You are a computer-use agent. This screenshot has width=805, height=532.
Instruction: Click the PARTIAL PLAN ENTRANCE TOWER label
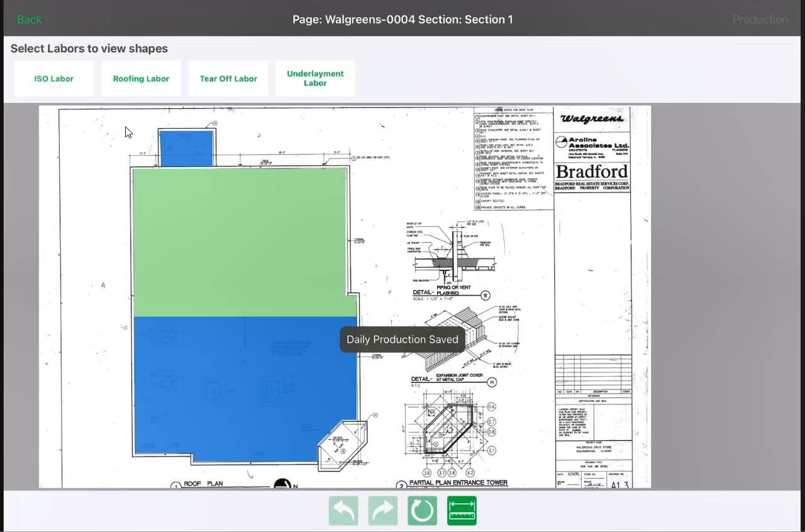click(x=458, y=483)
